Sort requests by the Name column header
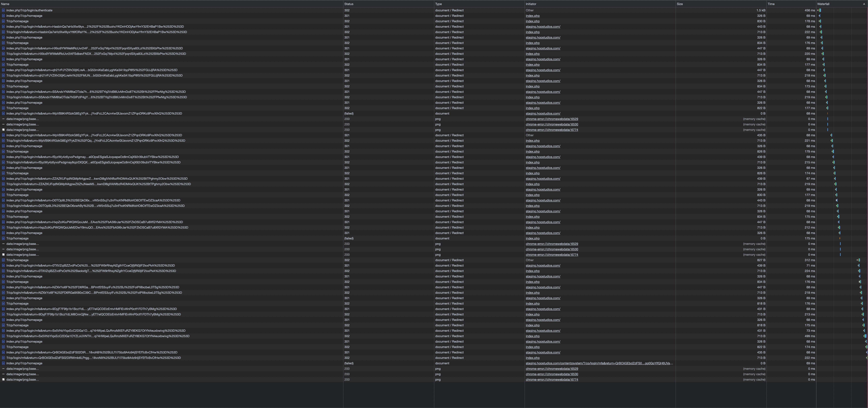 (171, 4)
